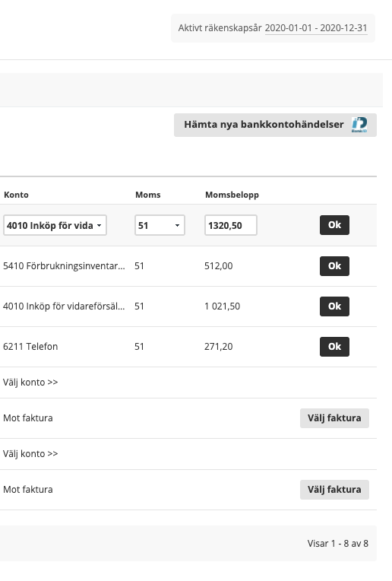The height and width of the screenshot is (581, 392).
Task: Select the 6211 Telefon account row
Action: coord(30,347)
